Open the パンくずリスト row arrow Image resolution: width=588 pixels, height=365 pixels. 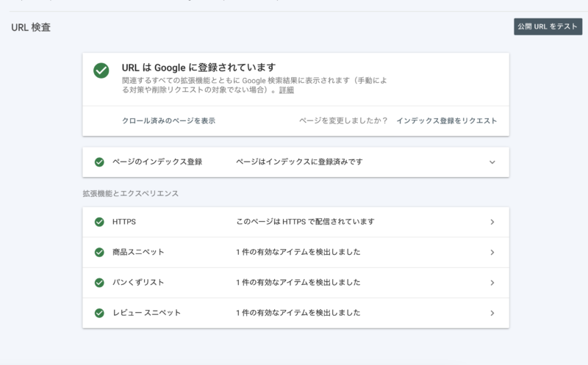(x=492, y=283)
